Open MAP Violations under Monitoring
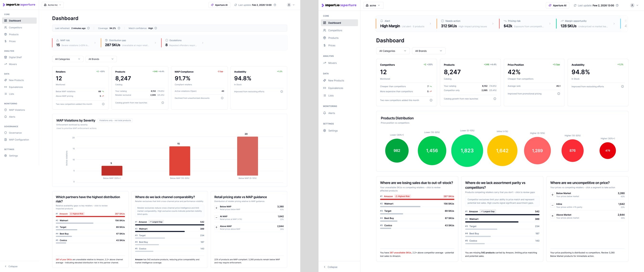 click(17, 110)
